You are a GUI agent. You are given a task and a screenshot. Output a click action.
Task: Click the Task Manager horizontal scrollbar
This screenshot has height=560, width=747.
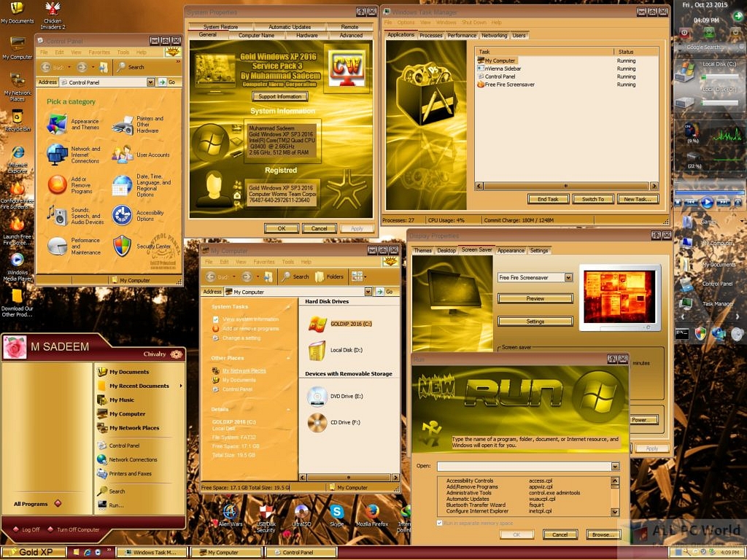click(x=566, y=186)
